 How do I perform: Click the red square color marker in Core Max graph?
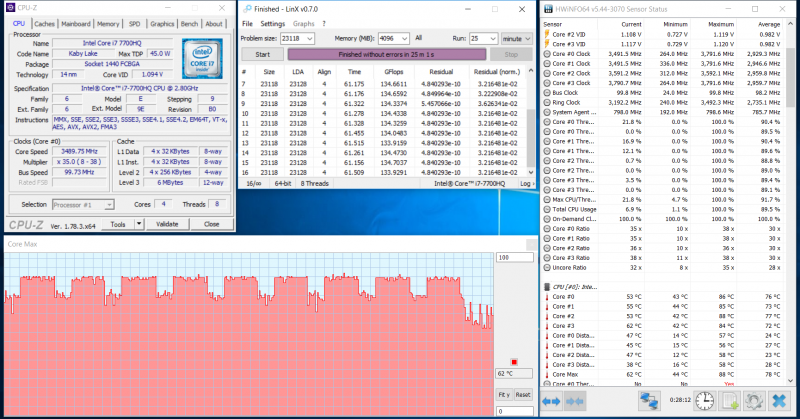pyautogui.click(x=514, y=362)
